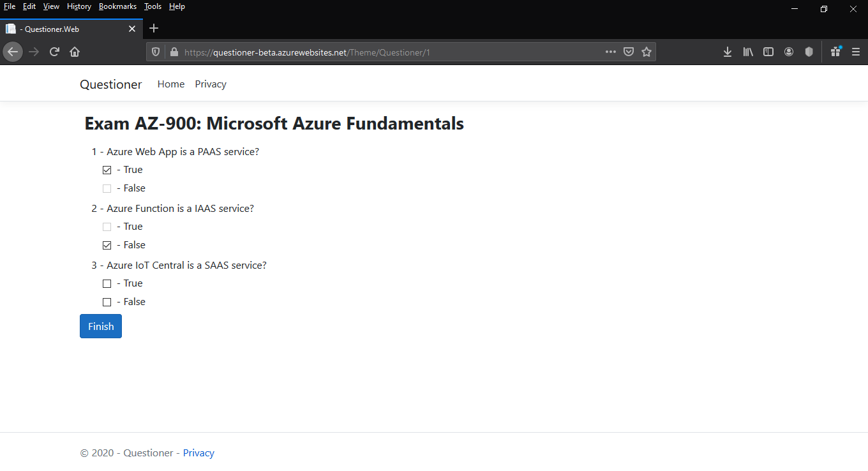Open Privacy link in top navbar
The width and height of the screenshot is (868, 471).
pos(211,84)
